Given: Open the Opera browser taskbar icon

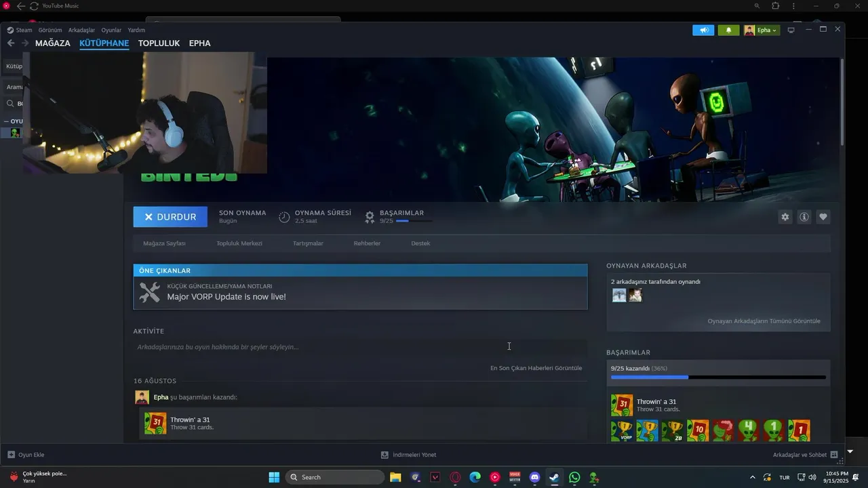Looking at the screenshot, I should pyautogui.click(x=455, y=477).
